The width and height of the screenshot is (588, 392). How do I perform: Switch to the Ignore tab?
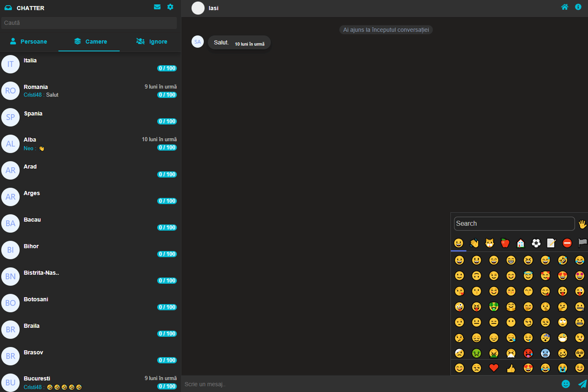click(152, 41)
